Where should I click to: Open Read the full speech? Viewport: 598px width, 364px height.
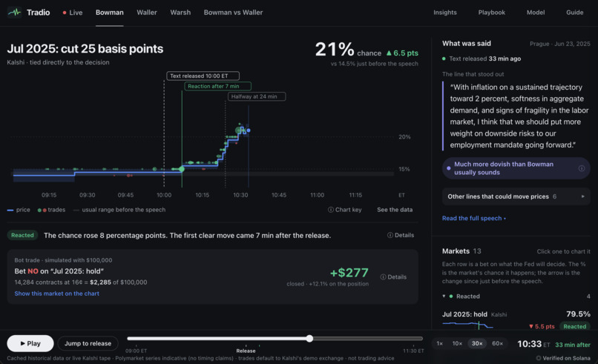[473, 219]
